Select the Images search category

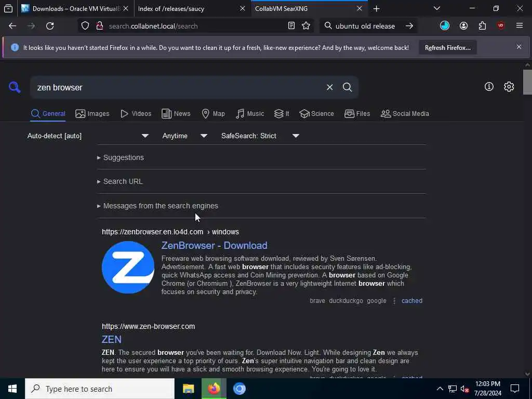point(92,114)
